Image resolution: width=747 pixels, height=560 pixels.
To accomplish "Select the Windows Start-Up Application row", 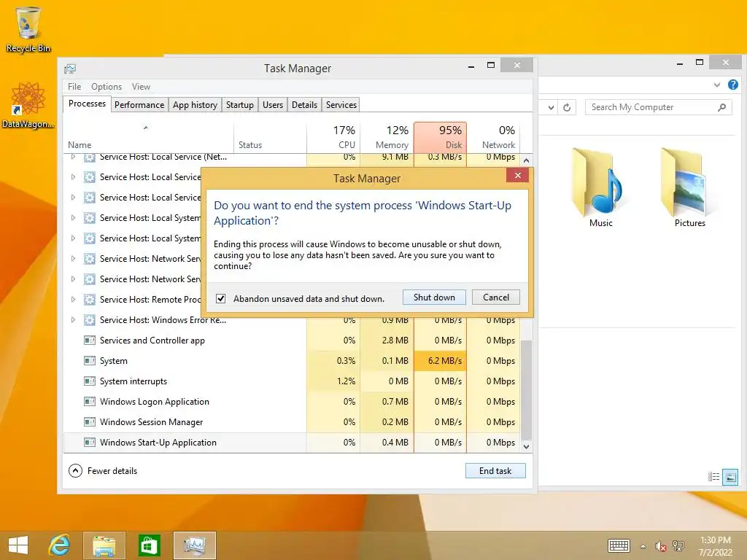I will (292, 443).
